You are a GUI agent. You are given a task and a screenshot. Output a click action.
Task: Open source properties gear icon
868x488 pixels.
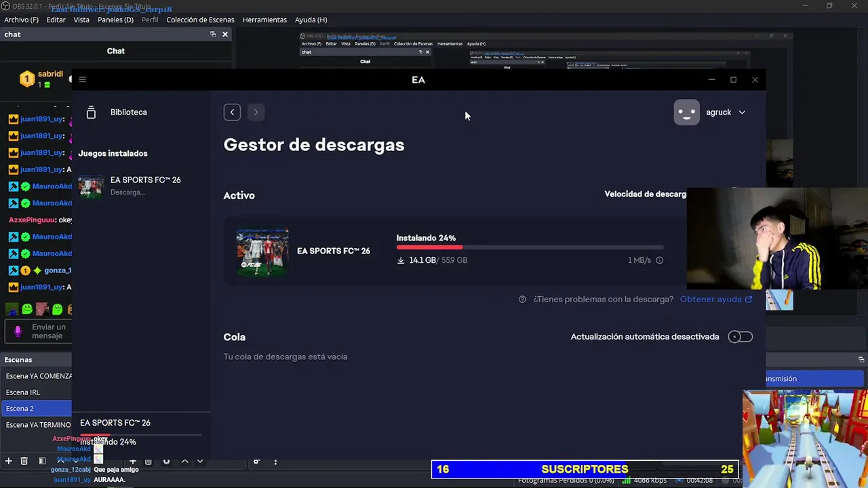tap(166, 462)
